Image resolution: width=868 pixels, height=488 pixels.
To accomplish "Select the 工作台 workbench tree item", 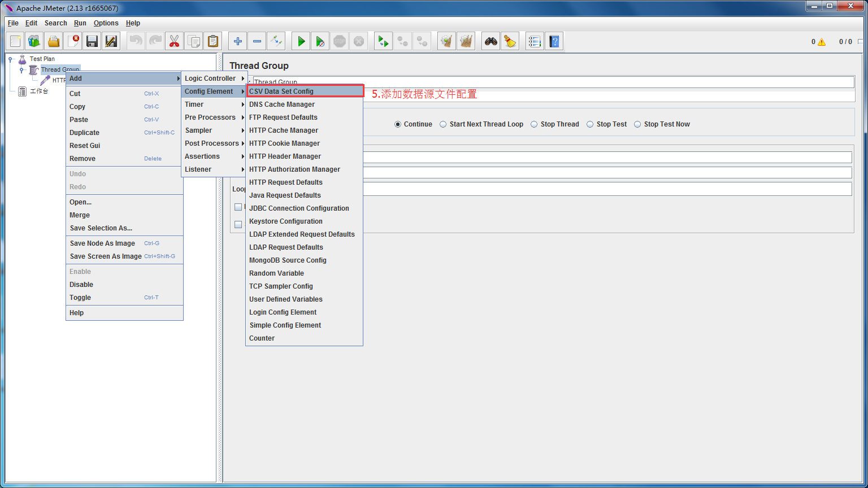I will [39, 91].
